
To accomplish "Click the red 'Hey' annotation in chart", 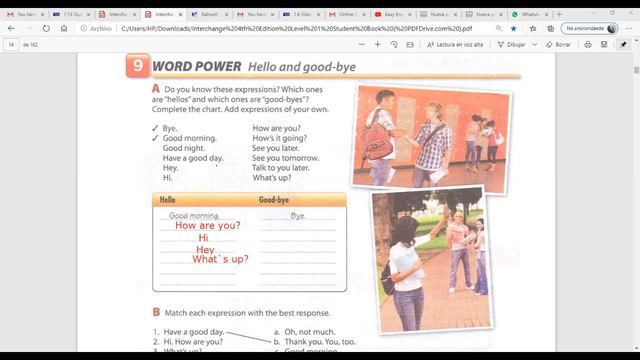I will (x=205, y=249).
